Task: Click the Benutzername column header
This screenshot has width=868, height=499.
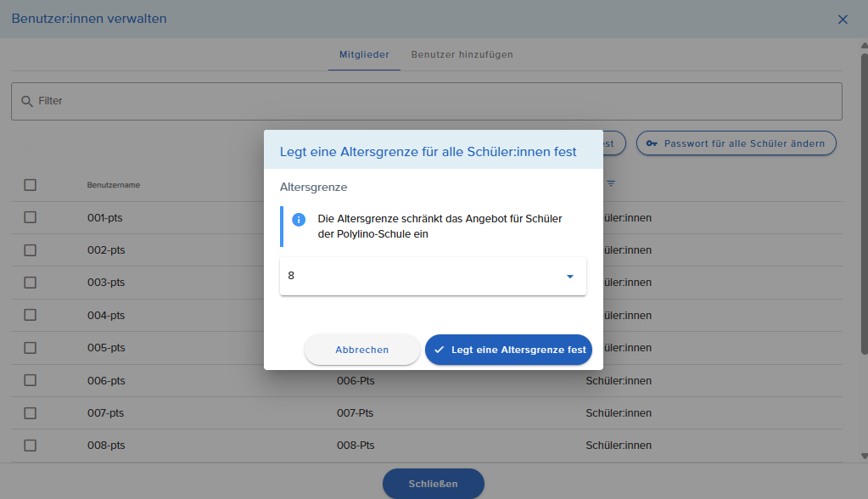Action: (114, 185)
